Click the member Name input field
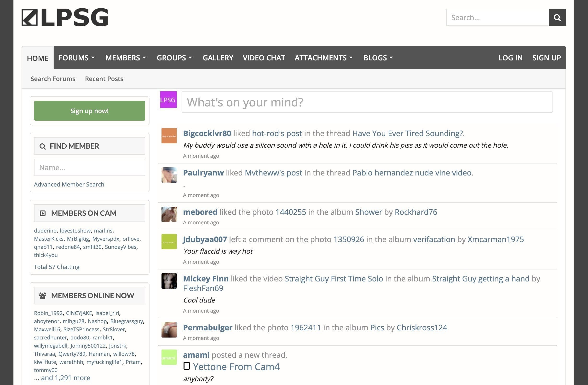This screenshot has height=385, width=588. pyautogui.click(x=89, y=168)
